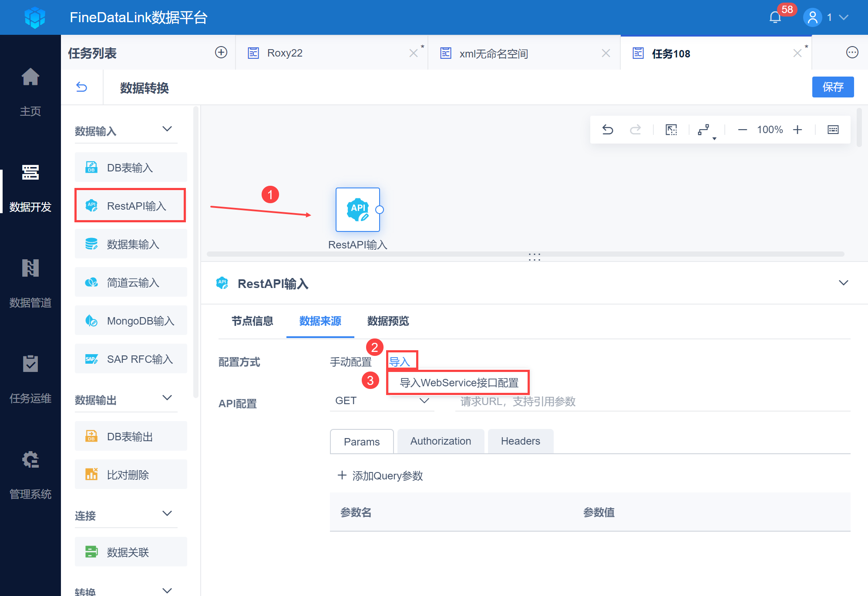Collapse the RestAPI输入 settings panel
Image resolution: width=868 pixels, height=596 pixels.
[x=843, y=283]
